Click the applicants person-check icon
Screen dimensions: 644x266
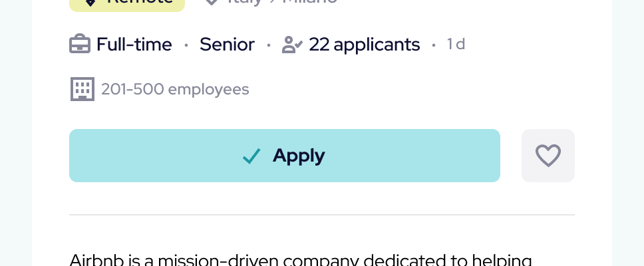pos(292,45)
